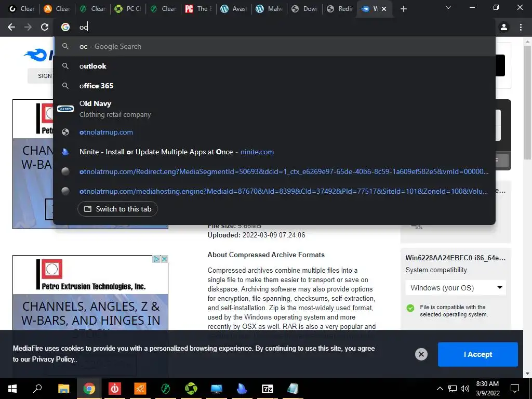The height and width of the screenshot is (399, 532).
Task: Select the 'office 365' search suggestion
Action: pyautogui.click(x=274, y=86)
